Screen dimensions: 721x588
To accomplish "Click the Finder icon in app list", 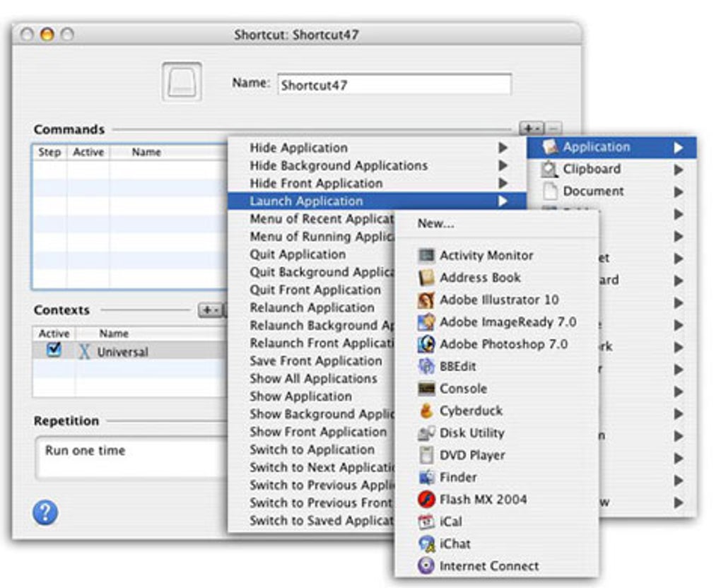I will point(426,477).
